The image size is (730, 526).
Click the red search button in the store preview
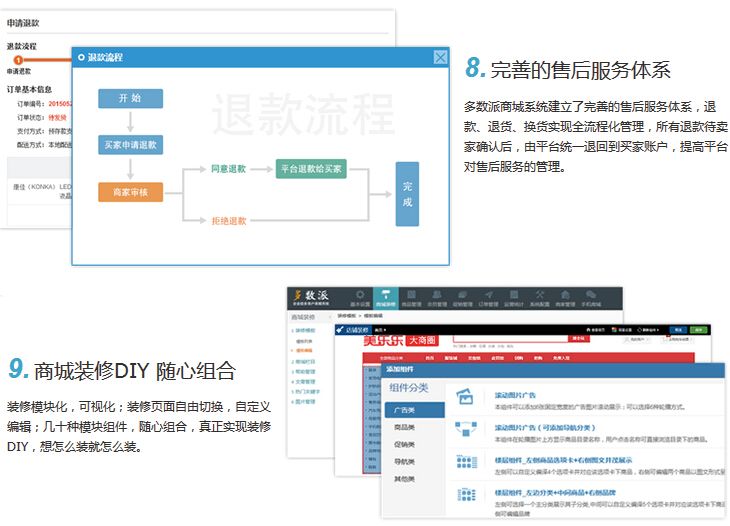tap(579, 338)
